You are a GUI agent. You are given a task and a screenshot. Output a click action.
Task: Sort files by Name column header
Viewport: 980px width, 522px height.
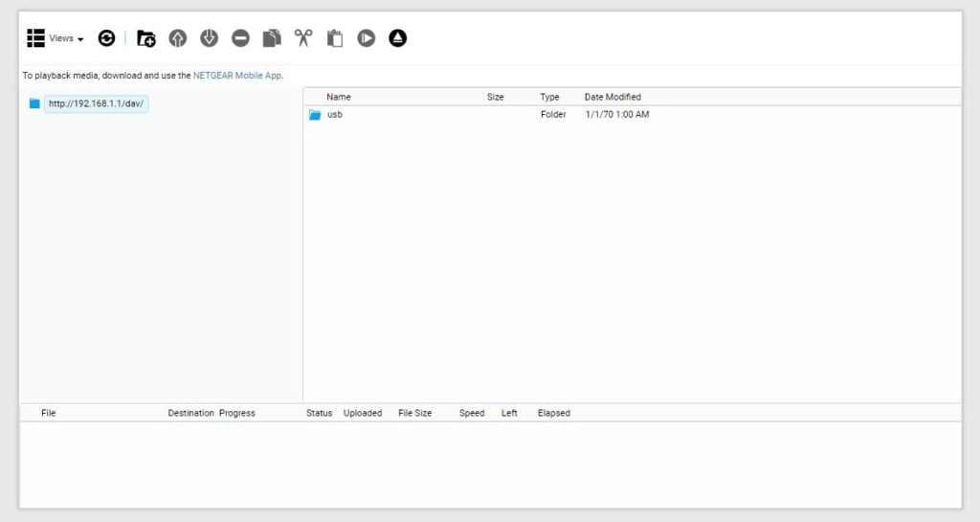pyautogui.click(x=339, y=97)
